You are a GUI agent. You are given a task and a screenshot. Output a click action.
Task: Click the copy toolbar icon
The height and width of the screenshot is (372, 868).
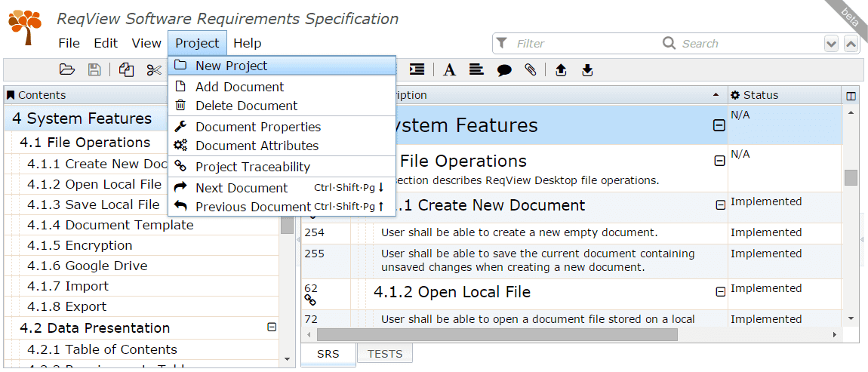127,70
